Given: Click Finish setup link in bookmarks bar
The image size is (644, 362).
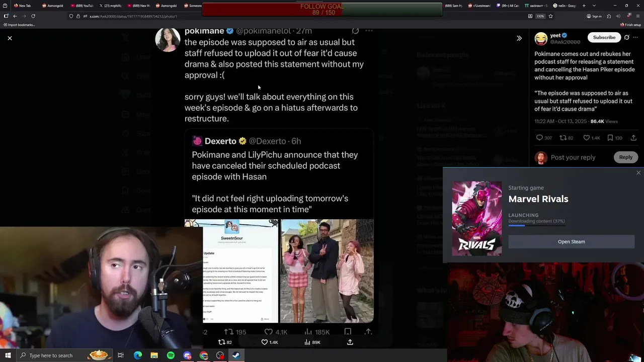Looking at the screenshot, I should click(630, 25).
